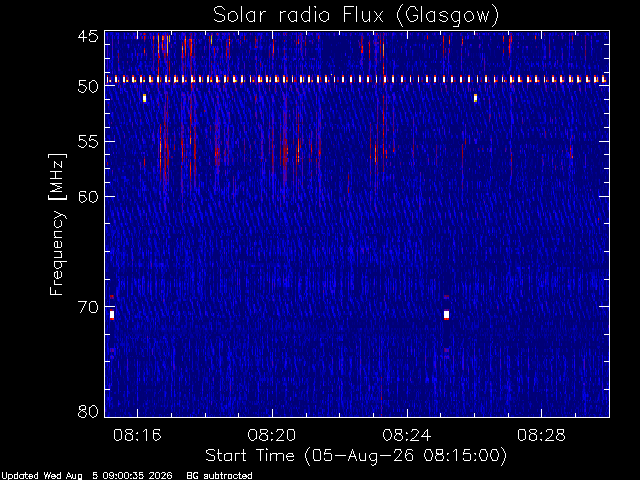This screenshot has width=640, height=480.
Task: Select the 55 MHz frequency tick label
Action: click(x=88, y=142)
